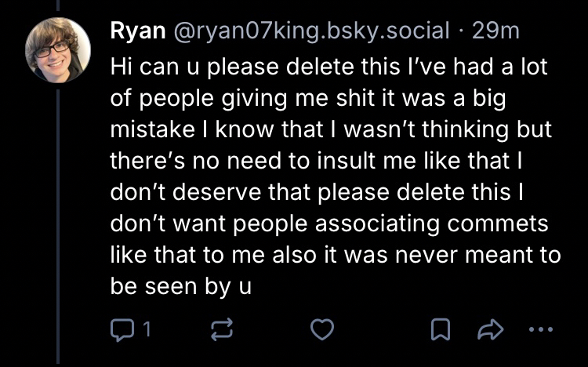Viewport: 588px width, 367px height.
Task: Click the line starting "mistake I know that"
Action: coord(330,131)
